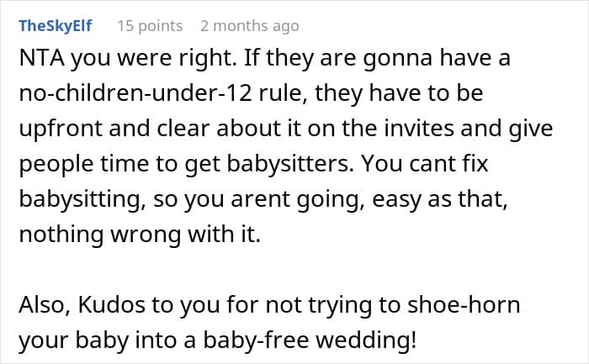Click the 'shoe-horn' hyphenated word

(464, 304)
